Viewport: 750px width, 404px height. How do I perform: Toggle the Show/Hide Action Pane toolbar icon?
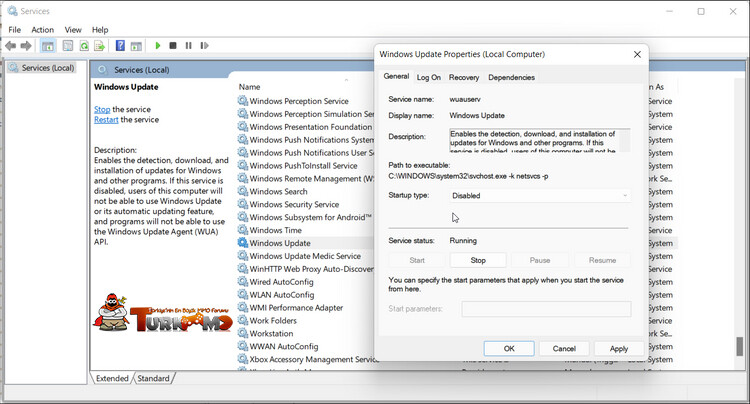click(x=136, y=46)
